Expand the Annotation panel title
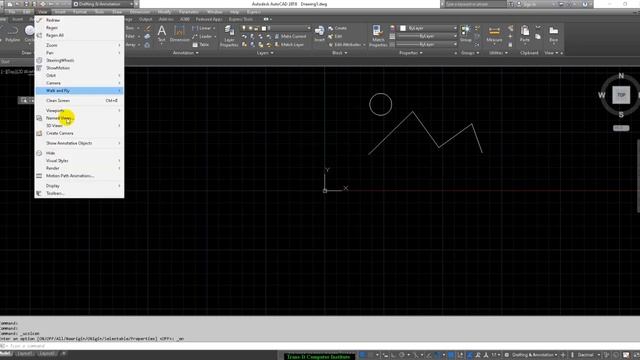640x360 pixels. tap(185, 53)
